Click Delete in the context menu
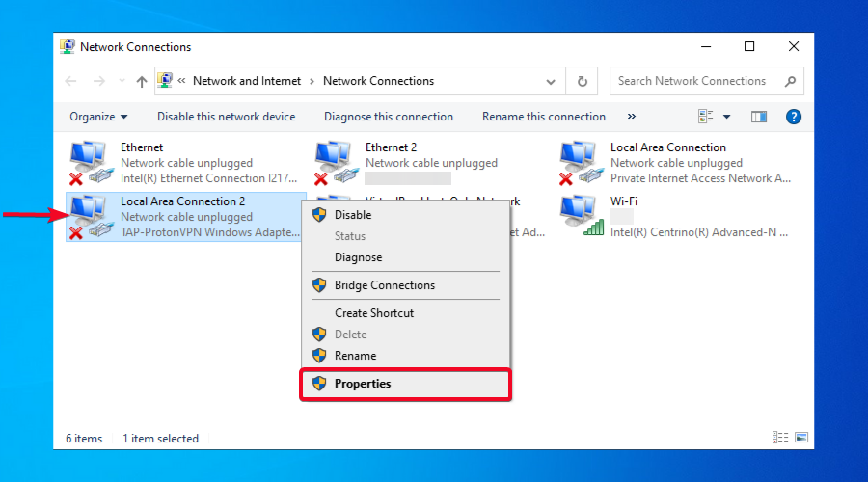Image resolution: width=868 pixels, height=482 pixels. click(405, 335)
